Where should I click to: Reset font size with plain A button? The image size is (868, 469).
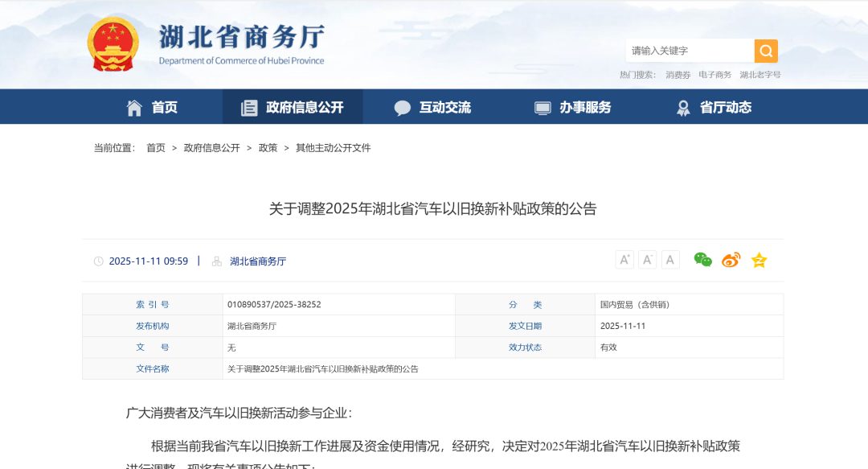pyautogui.click(x=670, y=260)
